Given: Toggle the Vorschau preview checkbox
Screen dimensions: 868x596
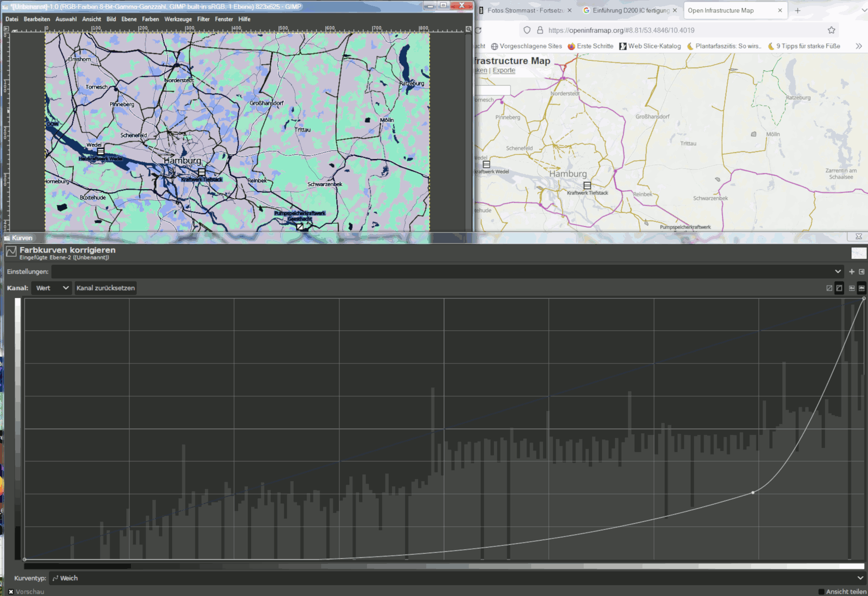Looking at the screenshot, I should pyautogui.click(x=11, y=591).
